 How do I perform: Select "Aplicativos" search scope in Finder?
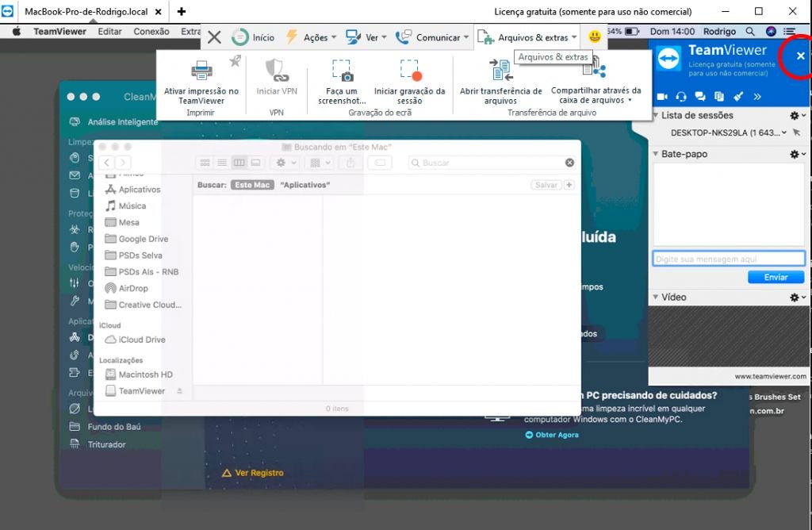click(x=305, y=185)
